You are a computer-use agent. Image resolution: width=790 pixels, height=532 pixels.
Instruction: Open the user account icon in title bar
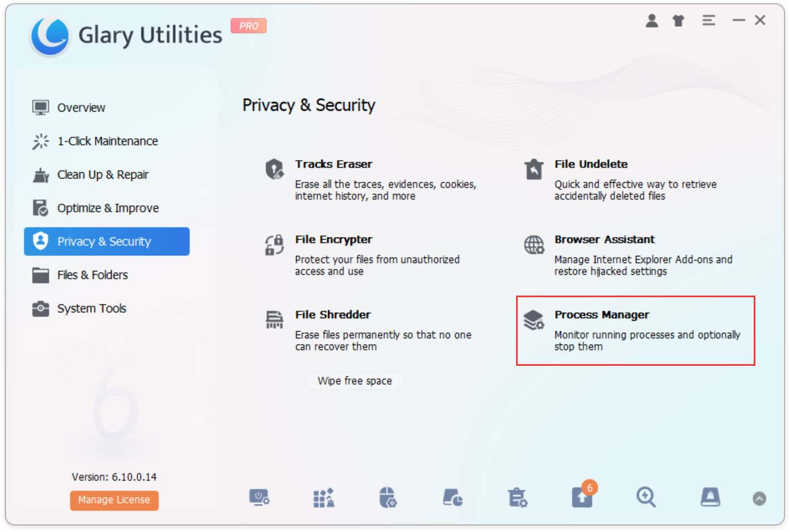[x=652, y=20]
